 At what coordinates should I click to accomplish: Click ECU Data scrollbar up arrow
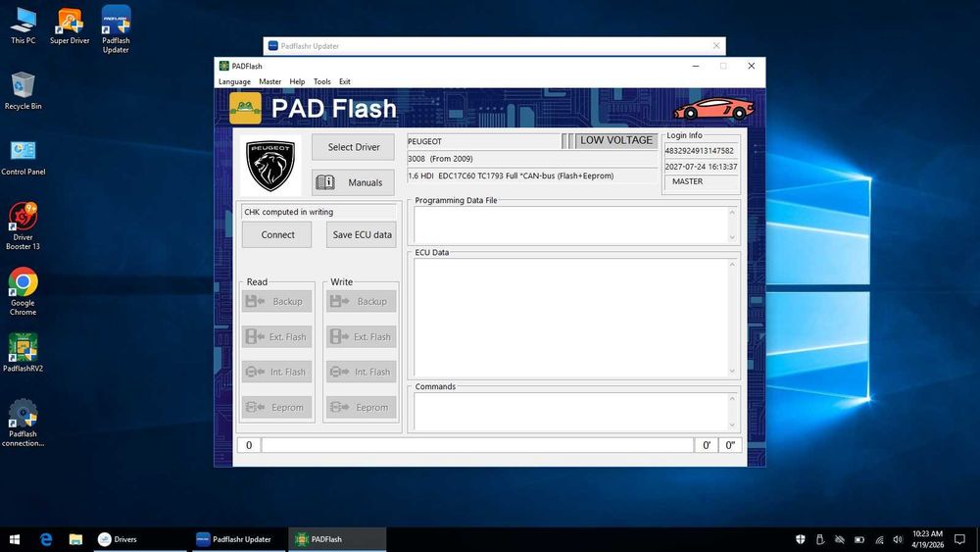(732, 265)
